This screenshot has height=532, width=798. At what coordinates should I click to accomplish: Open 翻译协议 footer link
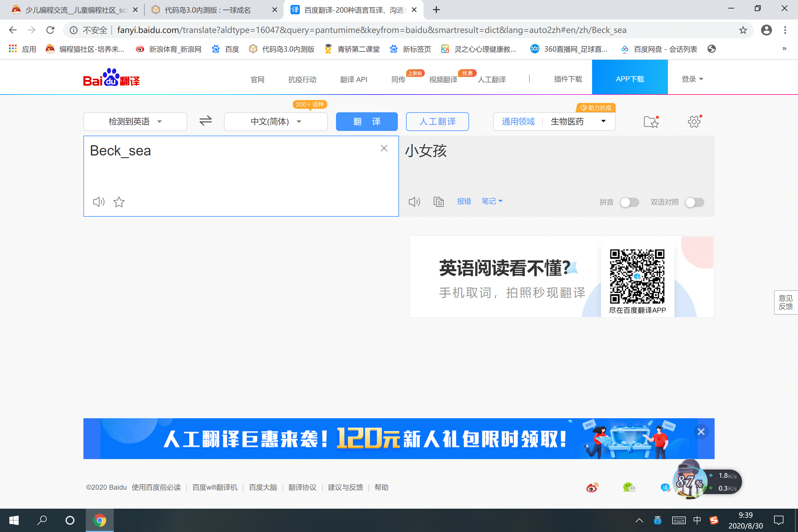pyautogui.click(x=302, y=488)
